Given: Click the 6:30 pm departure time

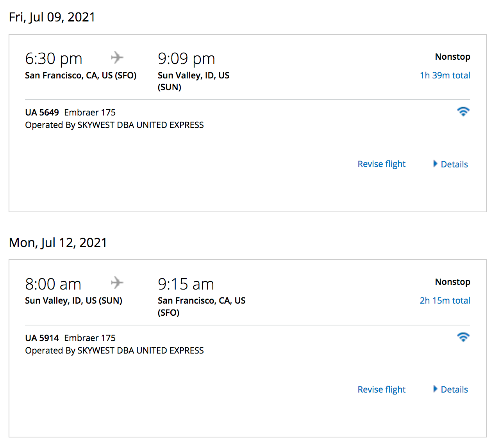Looking at the screenshot, I should [x=54, y=59].
